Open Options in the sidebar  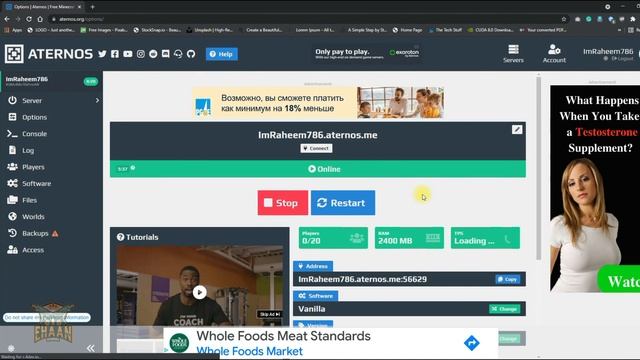34,117
